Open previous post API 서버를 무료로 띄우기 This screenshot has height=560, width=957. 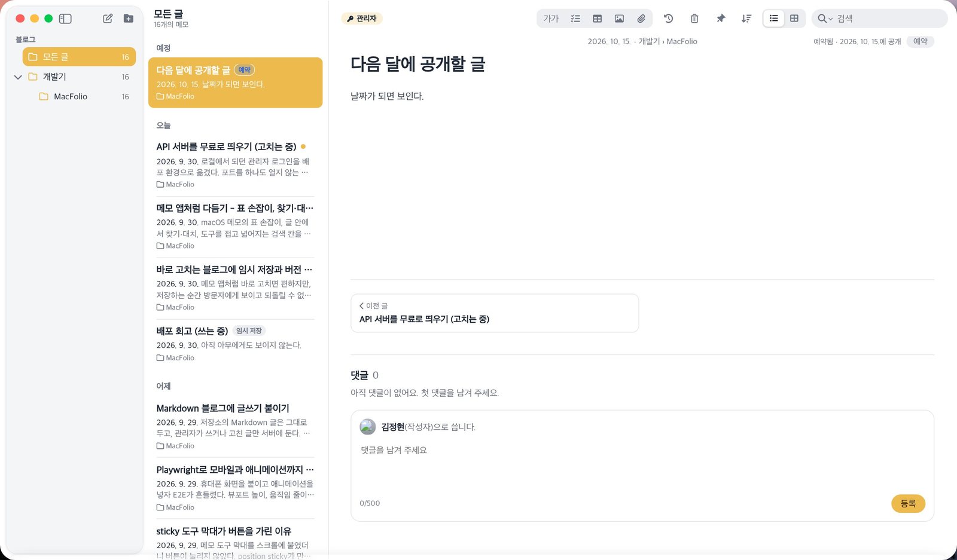[x=495, y=313]
